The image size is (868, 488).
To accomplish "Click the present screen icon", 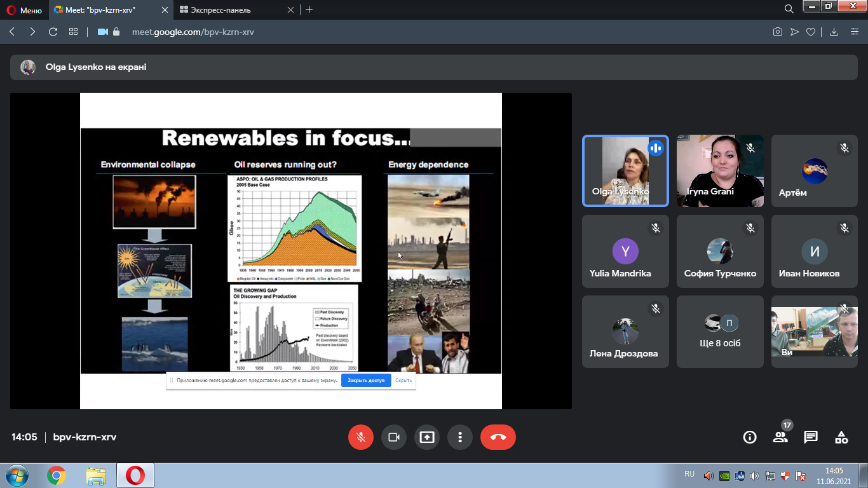I will (426, 437).
